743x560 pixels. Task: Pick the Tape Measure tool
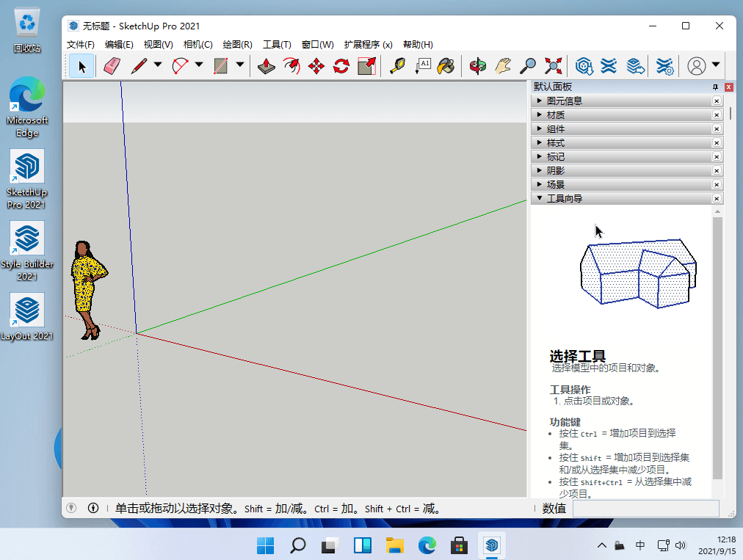point(397,66)
